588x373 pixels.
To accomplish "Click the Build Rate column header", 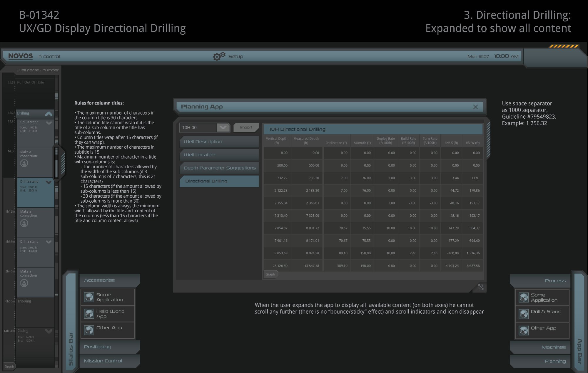I will tap(408, 141).
